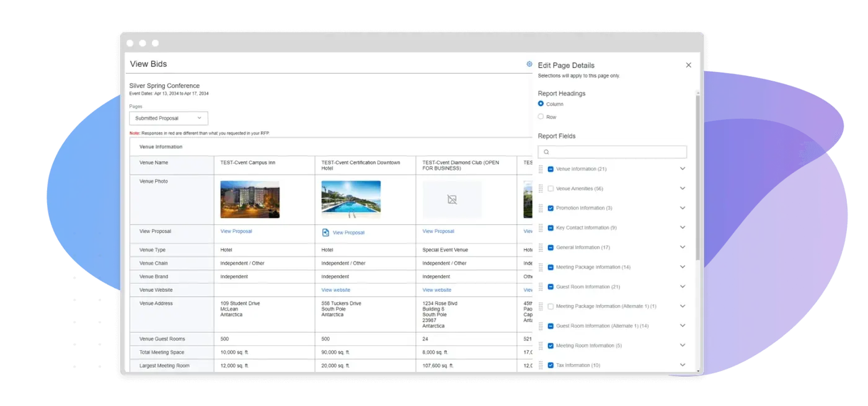
Task: Click the Venue Guest Rooms row label
Action: (162, 339)
